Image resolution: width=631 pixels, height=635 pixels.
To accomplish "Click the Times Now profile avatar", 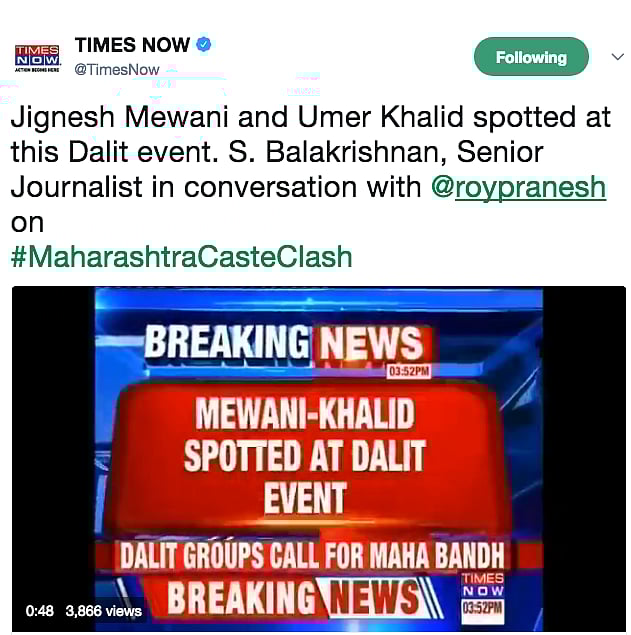I will click(x=37, y=57).
